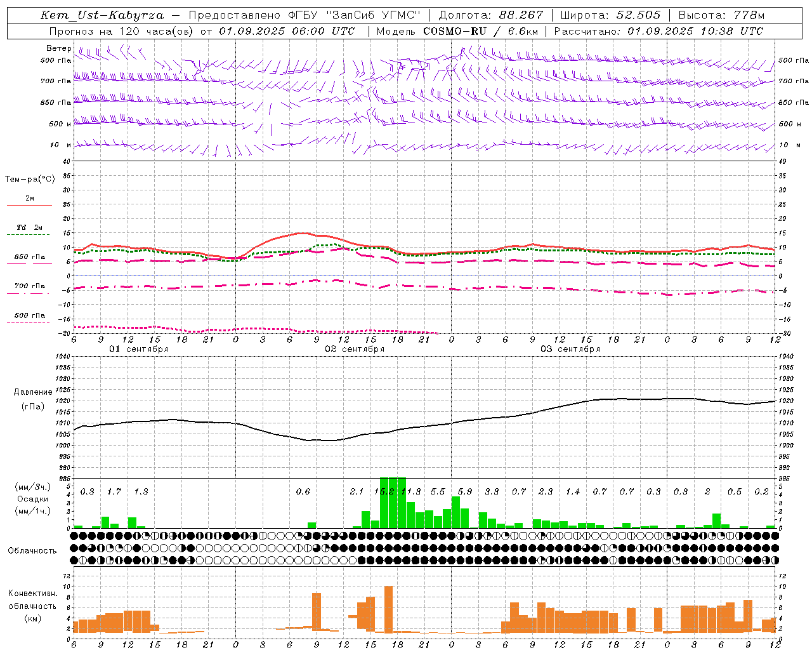Viewport: 812px width, 650px height.
Task: Click the 0.5 precipitation total value
Action: tap(735, 492)
